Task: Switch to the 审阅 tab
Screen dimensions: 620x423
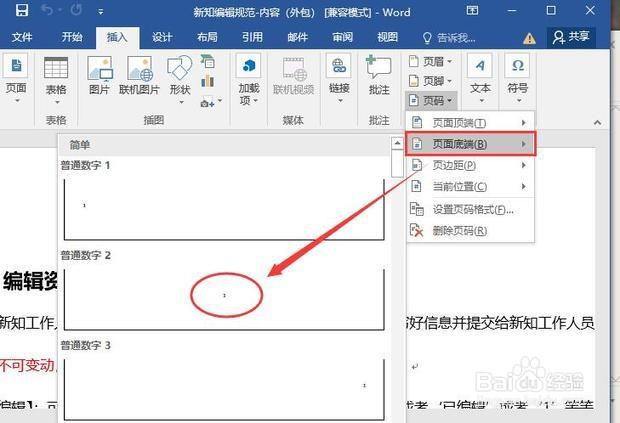Action: click(x=342, y=37)
